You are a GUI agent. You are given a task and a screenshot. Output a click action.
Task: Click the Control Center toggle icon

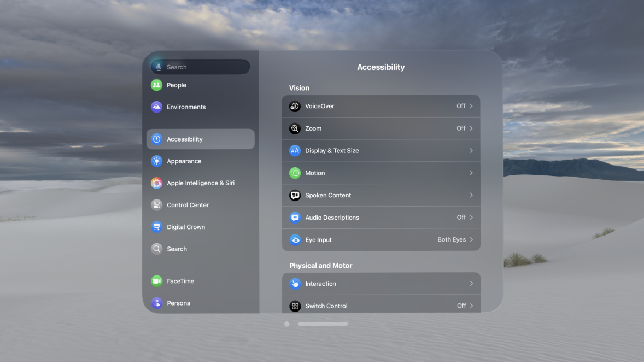coord(156,205)
